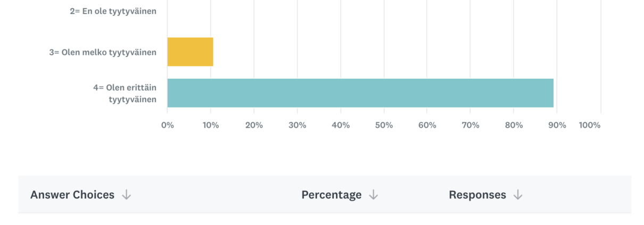644x225 pixels.
Task: Click the Percentage column header text
Action: pyautogui.click(x=331, y=195)
